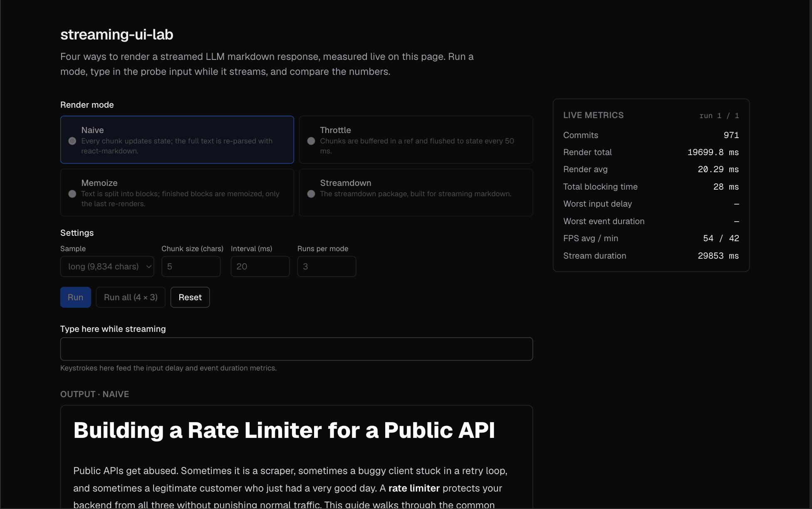
Task: Focus the Interval (ms) input
Action: 260,267
